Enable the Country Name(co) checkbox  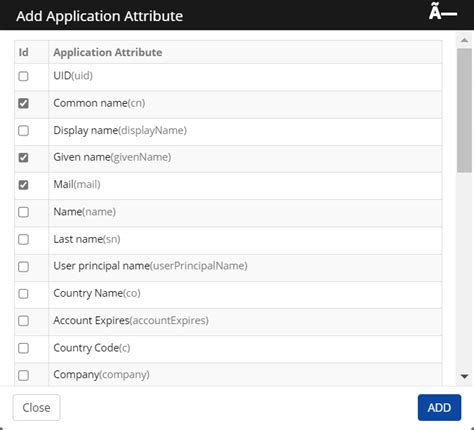coord(23,294)
